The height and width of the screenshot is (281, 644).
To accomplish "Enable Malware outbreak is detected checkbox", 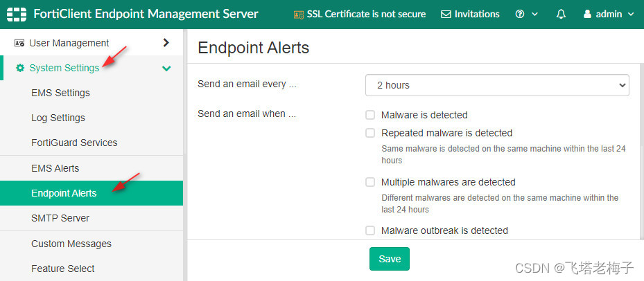I will click(x=370, y=230).
